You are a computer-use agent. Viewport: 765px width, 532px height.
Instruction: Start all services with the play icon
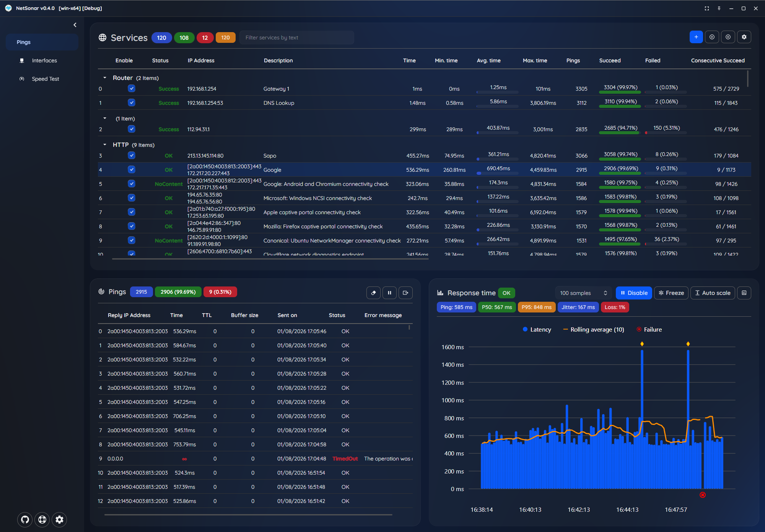(x=712, y=37)
